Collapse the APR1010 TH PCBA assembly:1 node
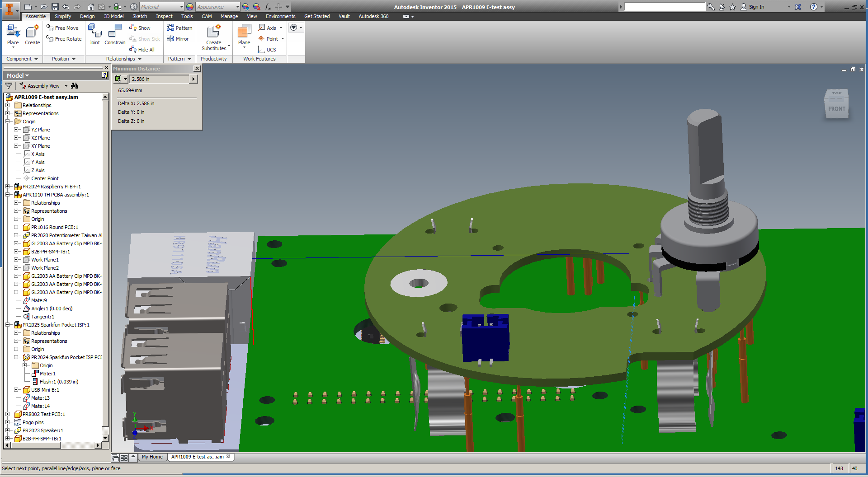868x477 pixels. coord(8,195)
